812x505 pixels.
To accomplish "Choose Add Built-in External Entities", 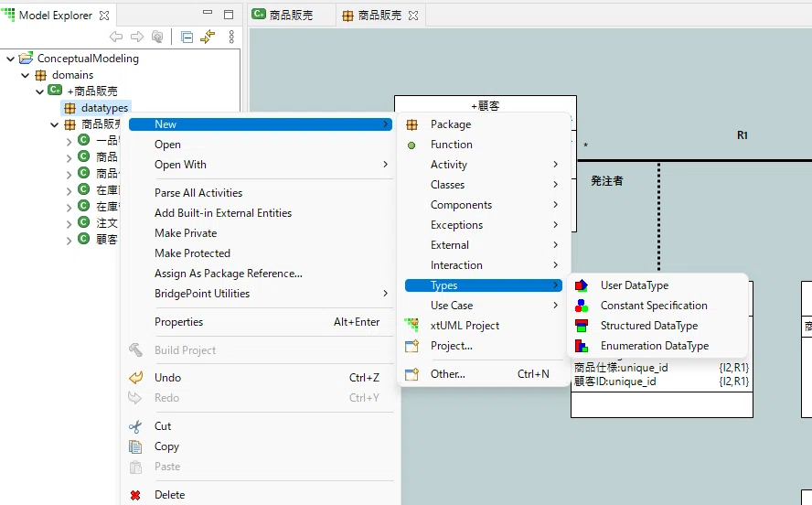I will click(x=261, y=213).
